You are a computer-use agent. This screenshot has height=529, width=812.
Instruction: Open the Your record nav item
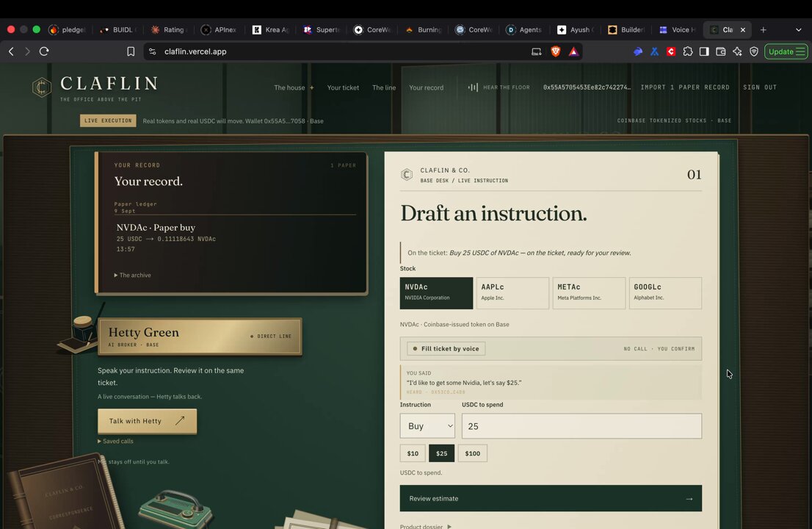(x=427, y=87)
